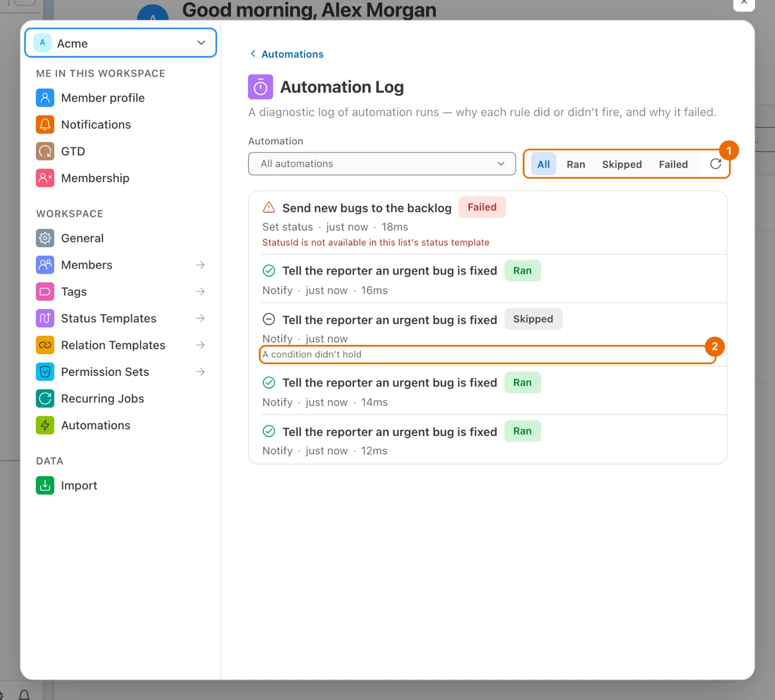Filter log by Failed
This screenshot has height=700, width=775.
673,164
